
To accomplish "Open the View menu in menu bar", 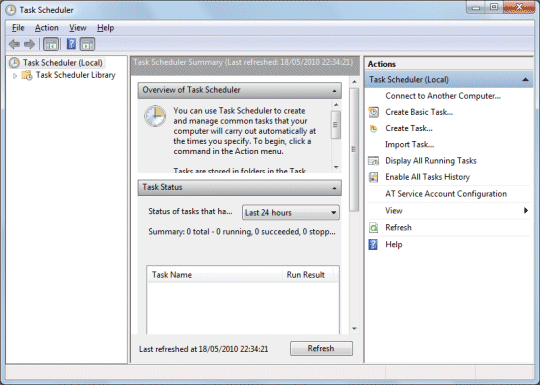I will (77, 28).
